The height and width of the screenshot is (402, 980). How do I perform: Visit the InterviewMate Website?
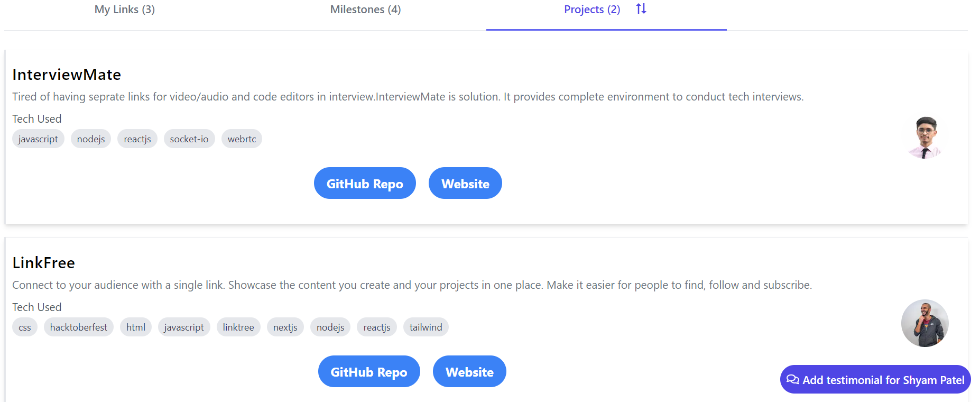[x=465, y=183]
